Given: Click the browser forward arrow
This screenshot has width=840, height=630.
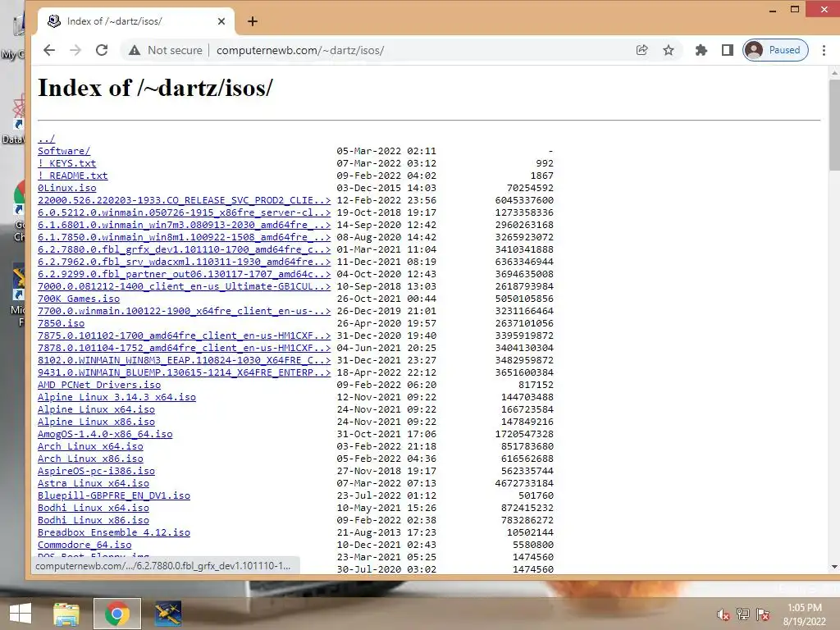Looking at the screenshot, I should tap(75, 50).
